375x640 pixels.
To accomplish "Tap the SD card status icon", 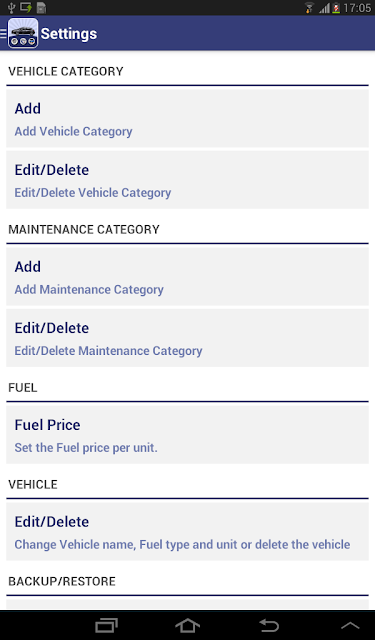I will coord(41,7).
